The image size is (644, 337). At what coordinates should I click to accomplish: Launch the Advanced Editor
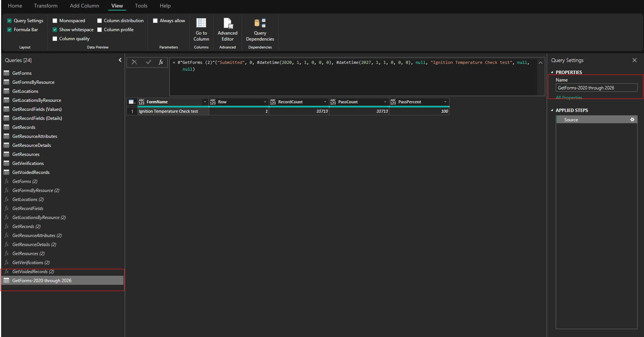[x=228, y=29]
